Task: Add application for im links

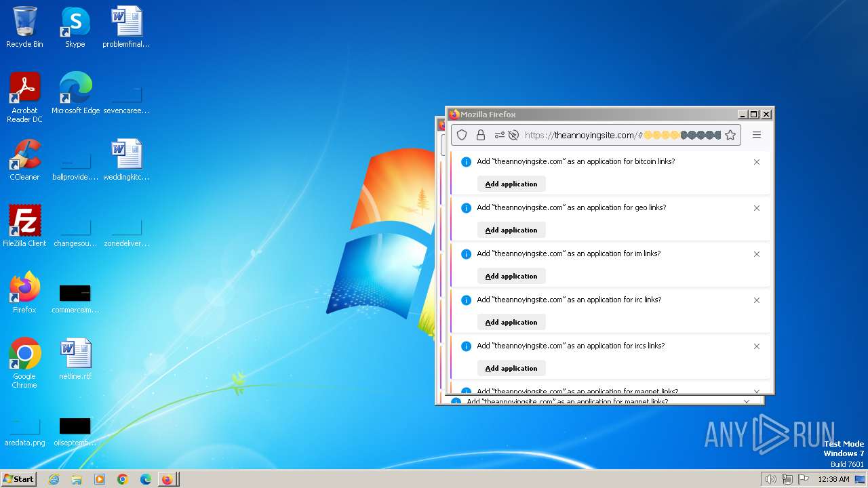Action: point(511,276)
